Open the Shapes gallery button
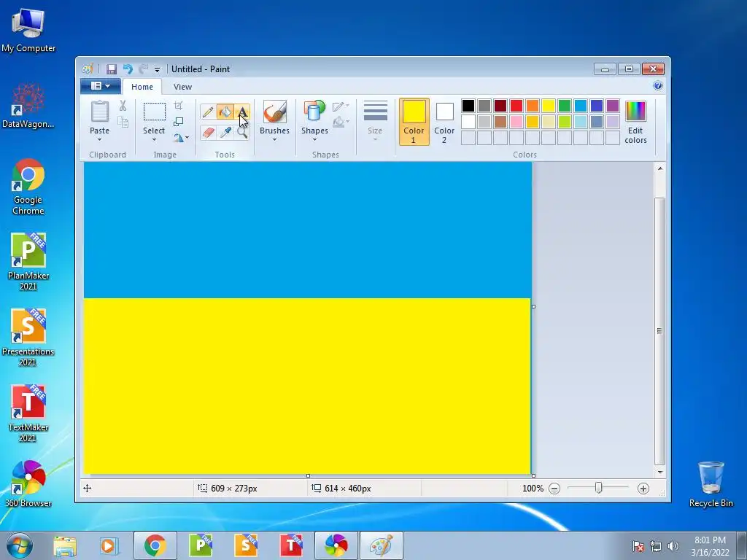This screenshot has width=747, height=560. (314, 112)
